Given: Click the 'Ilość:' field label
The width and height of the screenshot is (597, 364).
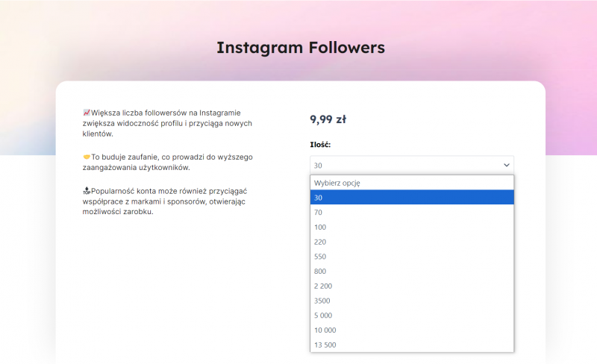Looking at the screenshot, I should tap(320, 145).
